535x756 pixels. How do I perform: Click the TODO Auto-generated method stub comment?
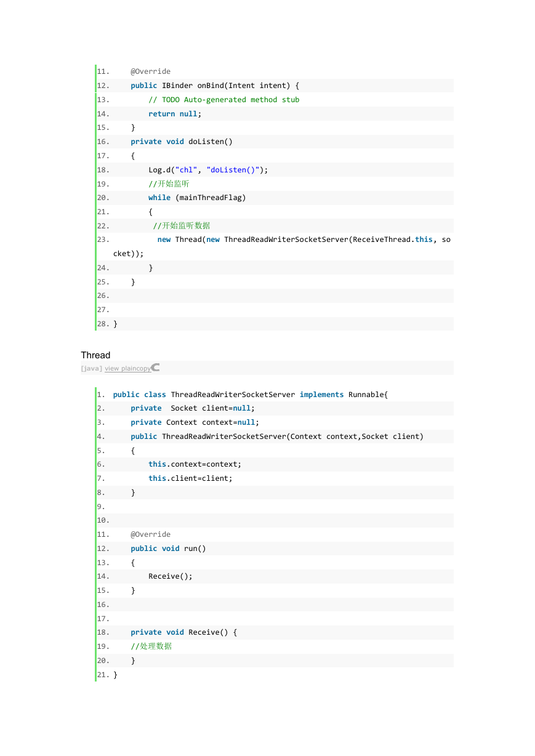pos(224,100)
